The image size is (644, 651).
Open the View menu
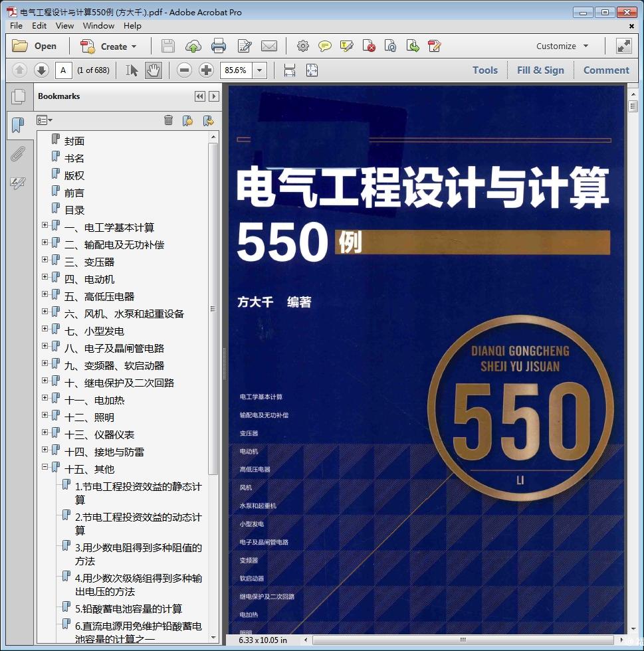[x=65, y=26]
